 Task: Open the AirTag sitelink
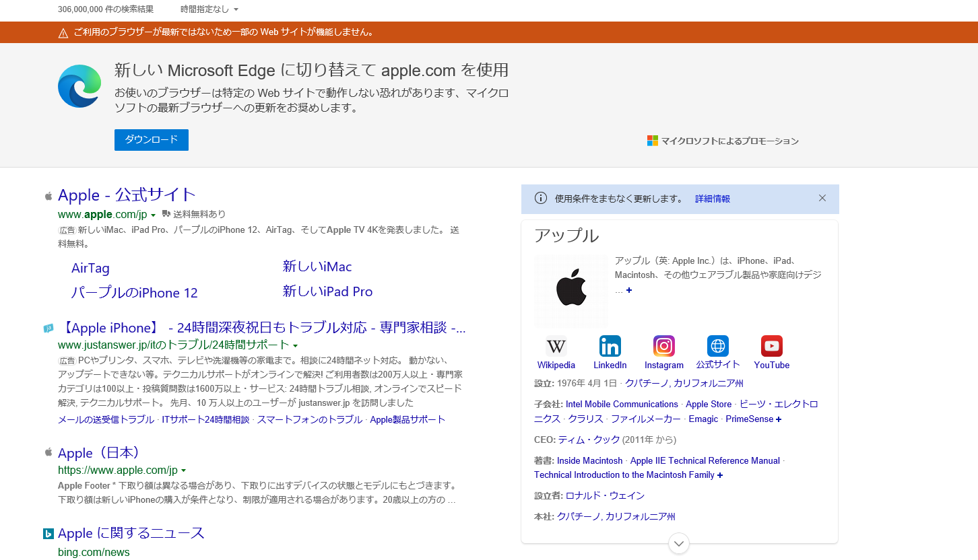90,268
